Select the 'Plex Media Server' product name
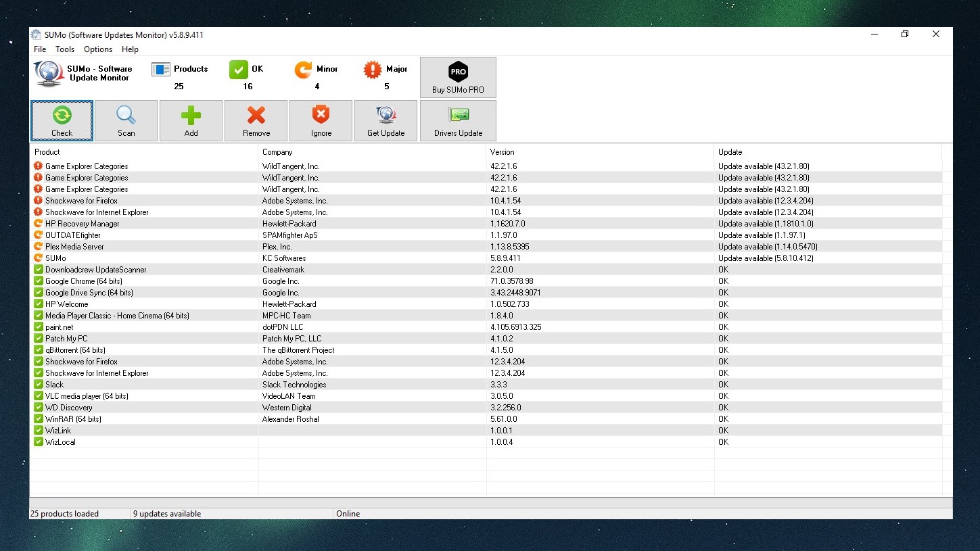This screenshot has height=551, width=980. click(74, 247)
